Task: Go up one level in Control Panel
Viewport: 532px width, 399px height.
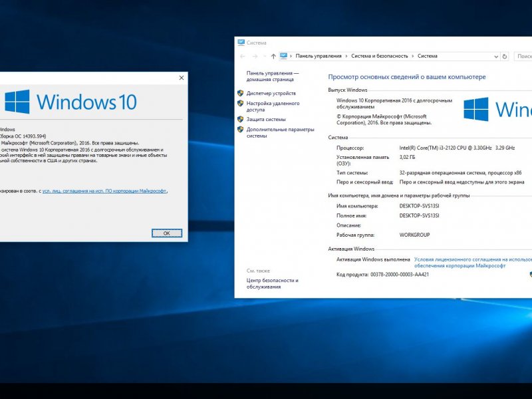Action: pyautogui.click(x=273, y=57)
